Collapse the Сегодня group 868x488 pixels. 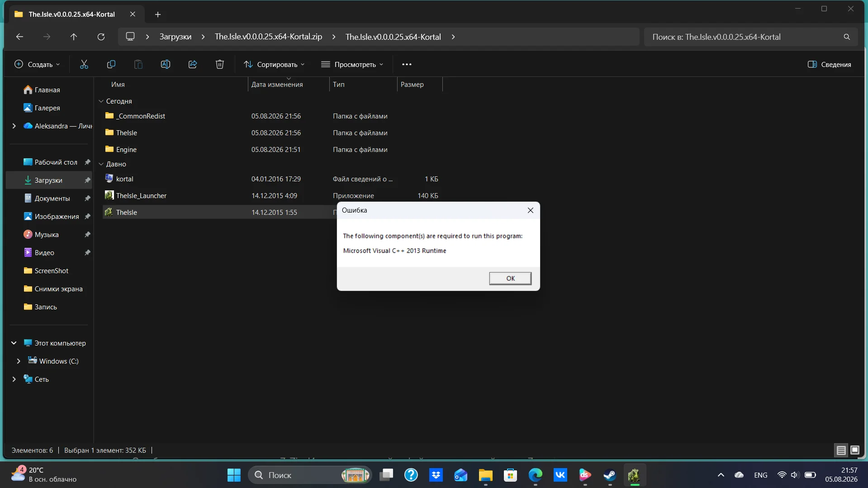pyautogui.click(x=101, y=101)
